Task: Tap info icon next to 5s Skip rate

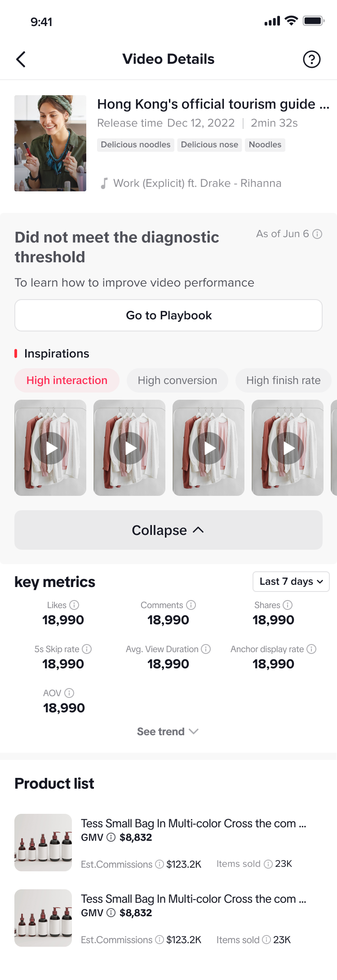Action: [87, 649]
